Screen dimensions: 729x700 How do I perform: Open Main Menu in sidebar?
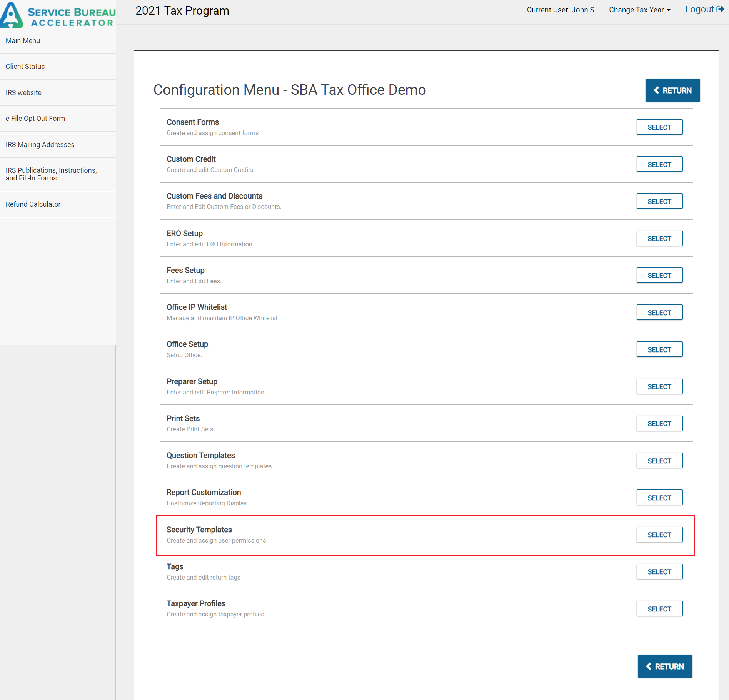pyautogui.click(x=23, y=41)
